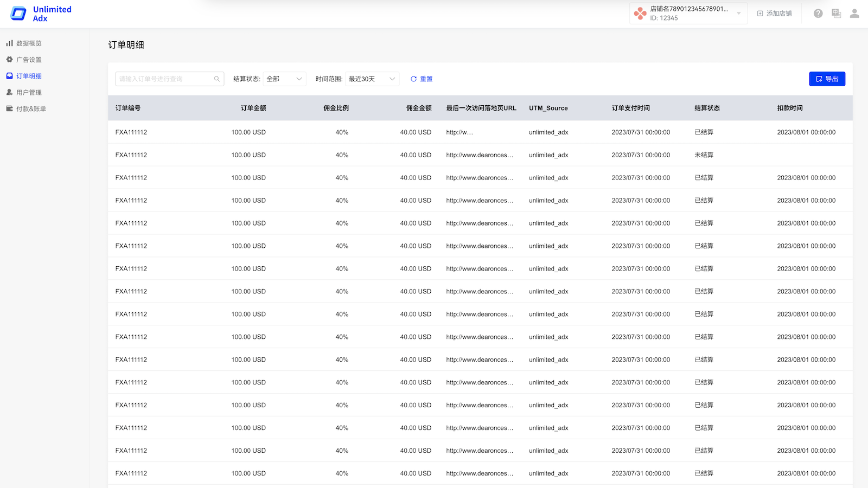Open 广告设置 menu item
This screenshot has height=488, width=868.
pyautogui.click(x=29, y=60)
